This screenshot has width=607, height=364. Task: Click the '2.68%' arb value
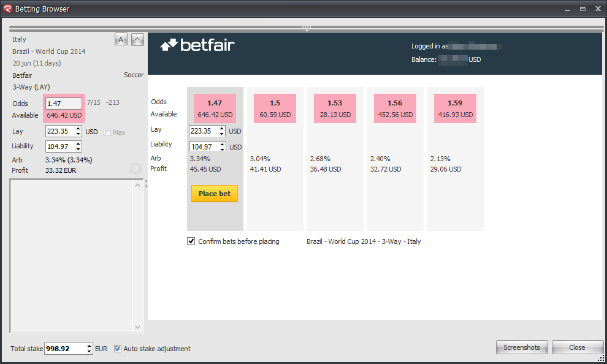point(320,159)
